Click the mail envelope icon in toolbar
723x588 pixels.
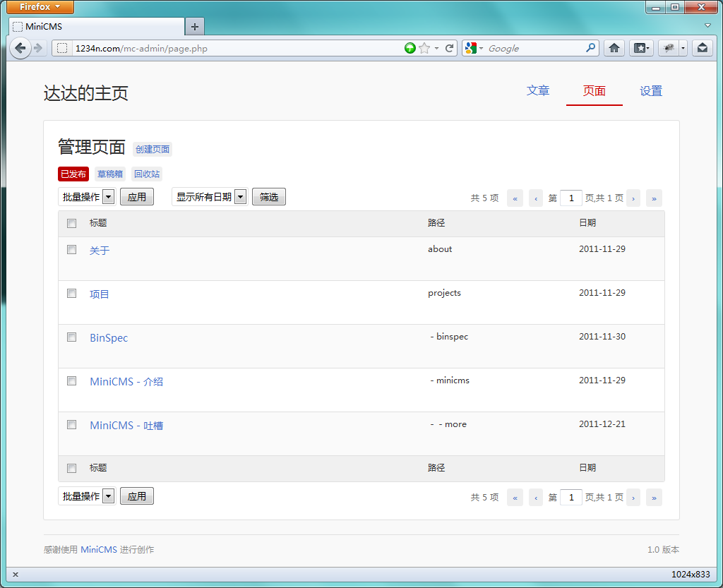coord(701,48)
